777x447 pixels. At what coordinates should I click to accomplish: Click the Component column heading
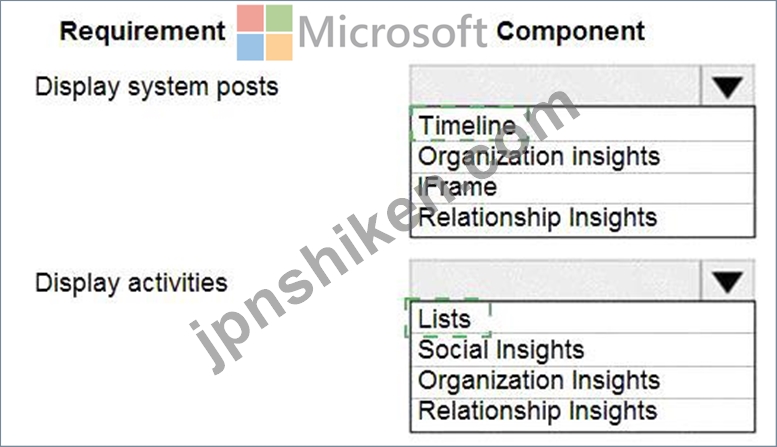point(571,31)
